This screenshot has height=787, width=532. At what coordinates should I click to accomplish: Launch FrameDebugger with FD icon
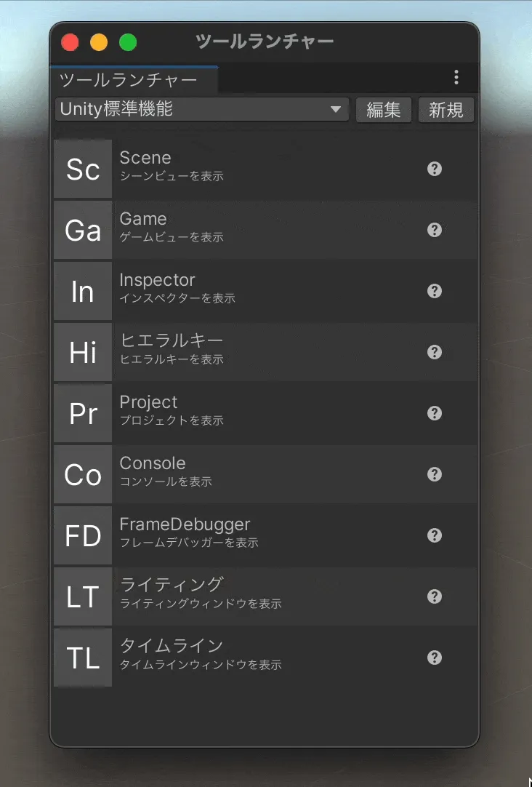[x=83, y=536]
